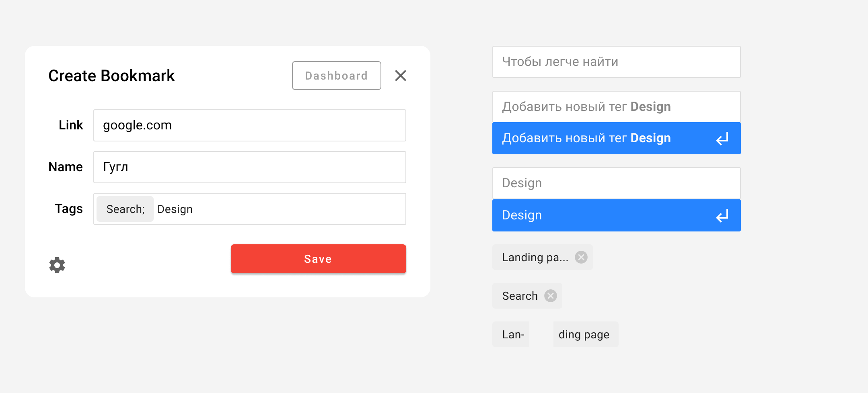Click gray Добавить новый тег Design input

pos(616,107)
